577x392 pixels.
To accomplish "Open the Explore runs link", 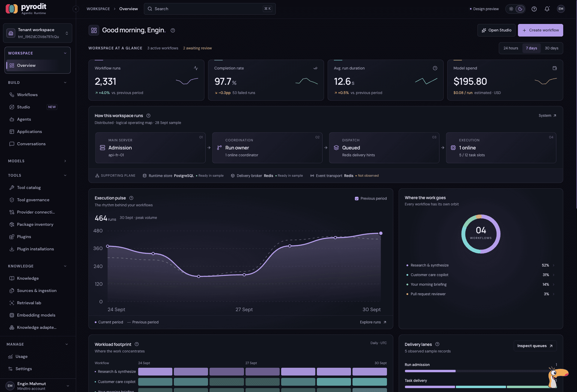I will click(373, 322).
